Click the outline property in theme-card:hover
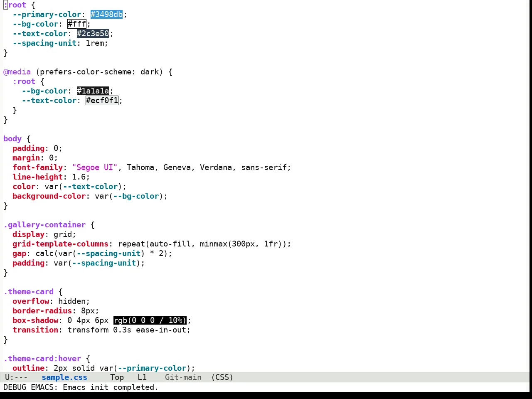Viewport: 532px width, 399px height. point(29,368)
